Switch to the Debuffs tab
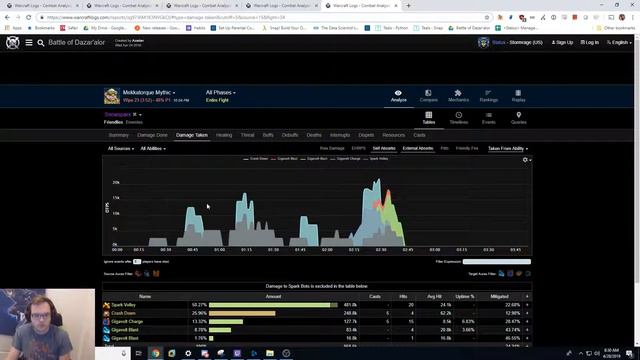This screenshot has height=360, width=640. (x=290, y=135)
